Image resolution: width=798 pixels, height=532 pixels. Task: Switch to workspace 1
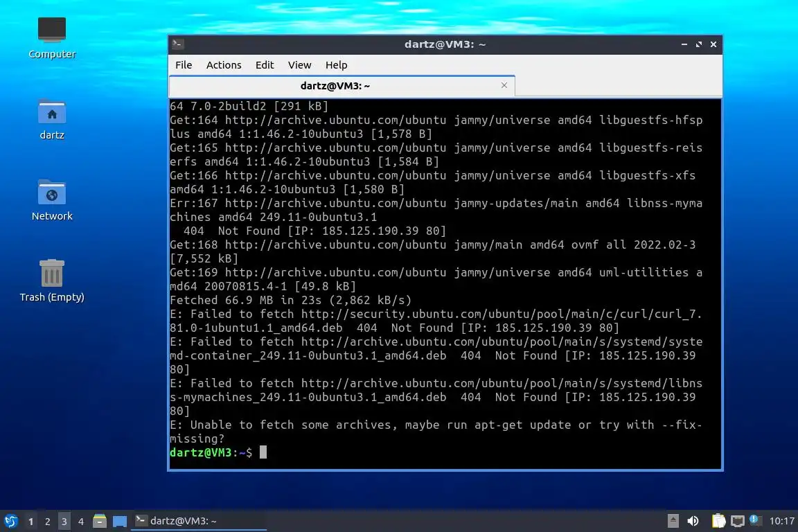click(x=30, y=522)
